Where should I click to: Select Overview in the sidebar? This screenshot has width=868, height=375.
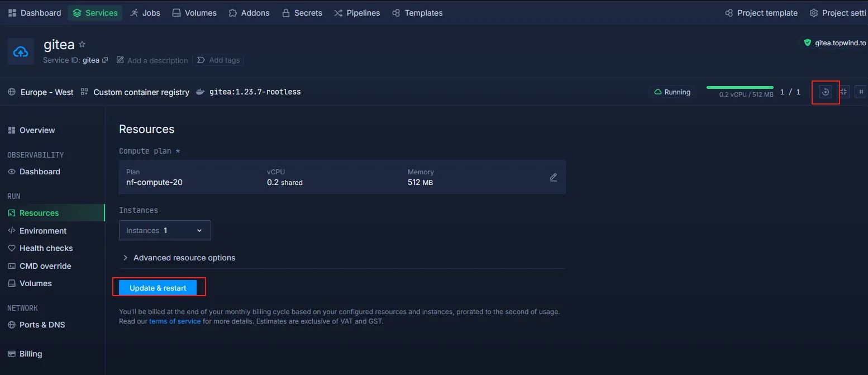(32, 130)
